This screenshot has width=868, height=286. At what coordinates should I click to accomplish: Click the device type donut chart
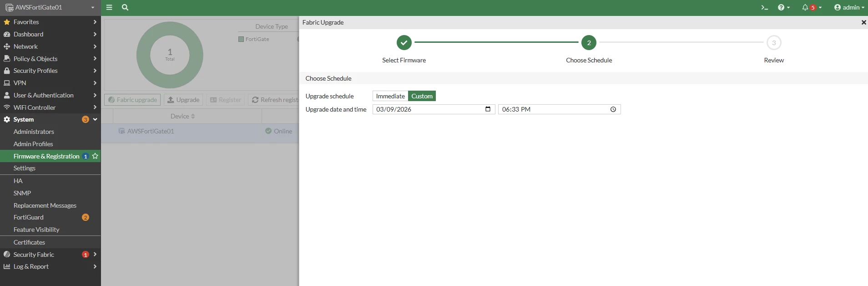pyautogui.click(x=170, y=55)
